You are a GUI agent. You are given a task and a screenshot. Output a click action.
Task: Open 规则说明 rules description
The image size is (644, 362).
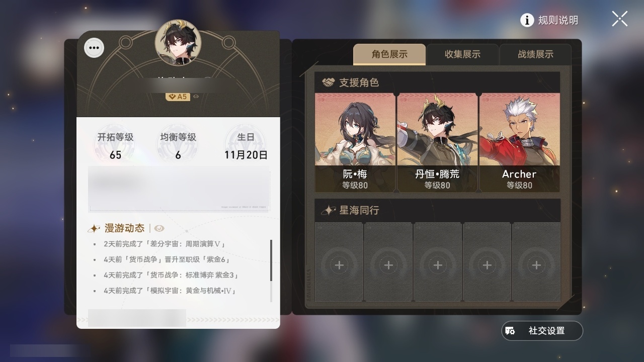pyautogui.click(x=558, y=20)
